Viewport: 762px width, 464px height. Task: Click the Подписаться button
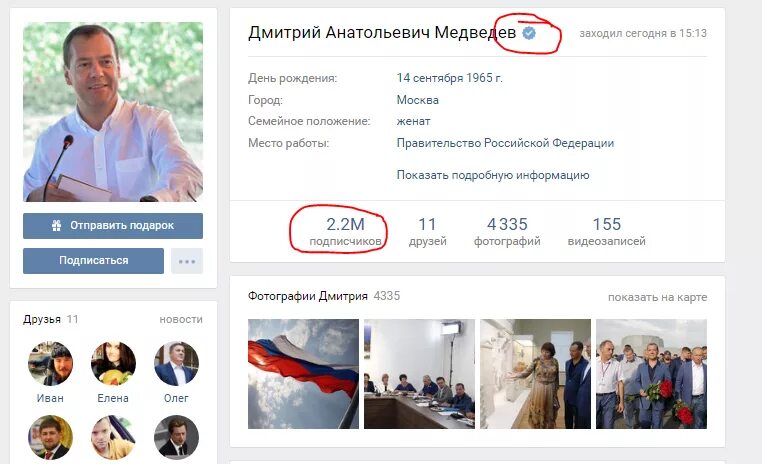tap(93, 261)
